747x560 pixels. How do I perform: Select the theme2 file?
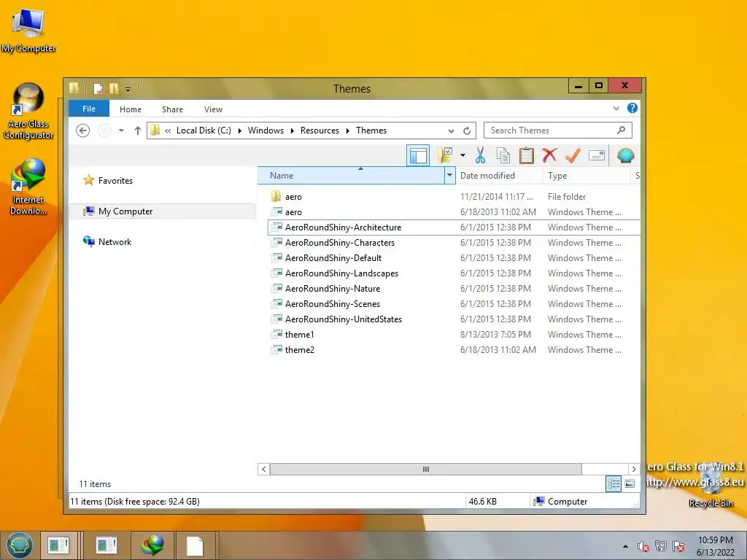click(x=299, y=349)
